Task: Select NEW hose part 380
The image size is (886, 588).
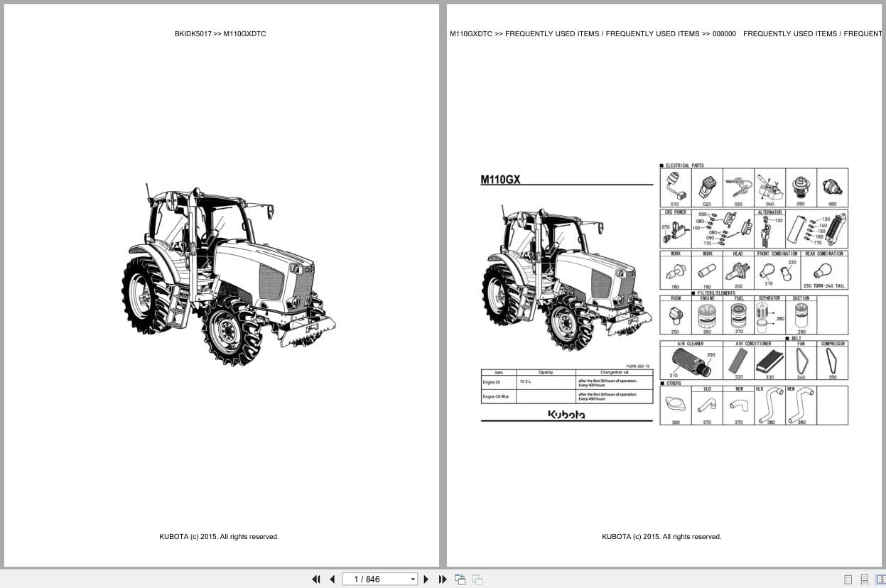Action: tap(801, 406)
